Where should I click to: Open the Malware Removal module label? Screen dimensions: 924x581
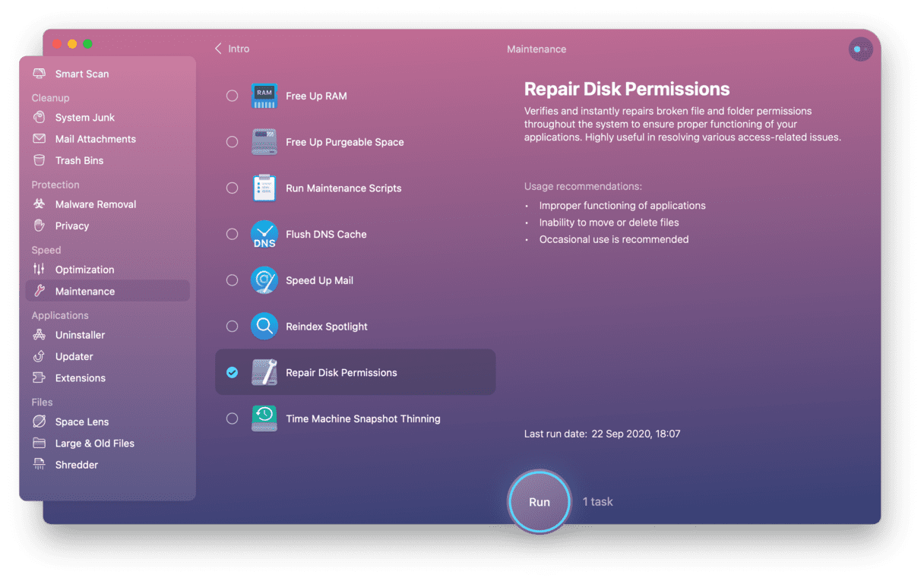(96, 204)
